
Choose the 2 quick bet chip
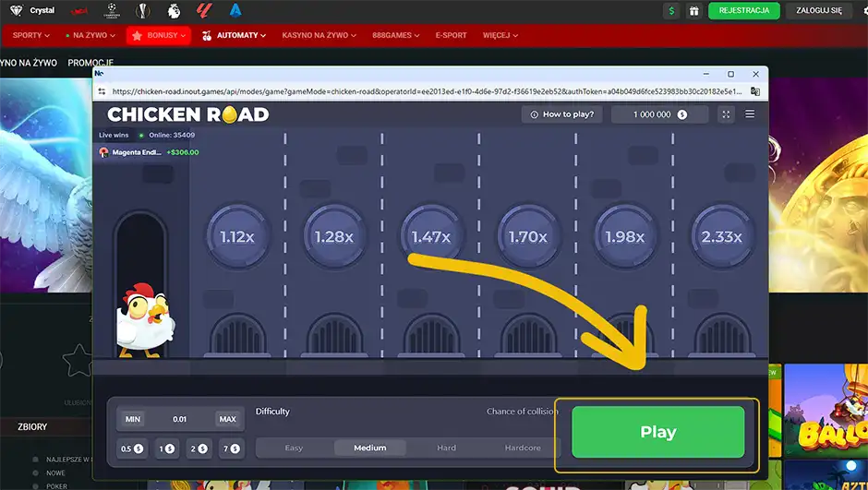[x=199, y=448]
